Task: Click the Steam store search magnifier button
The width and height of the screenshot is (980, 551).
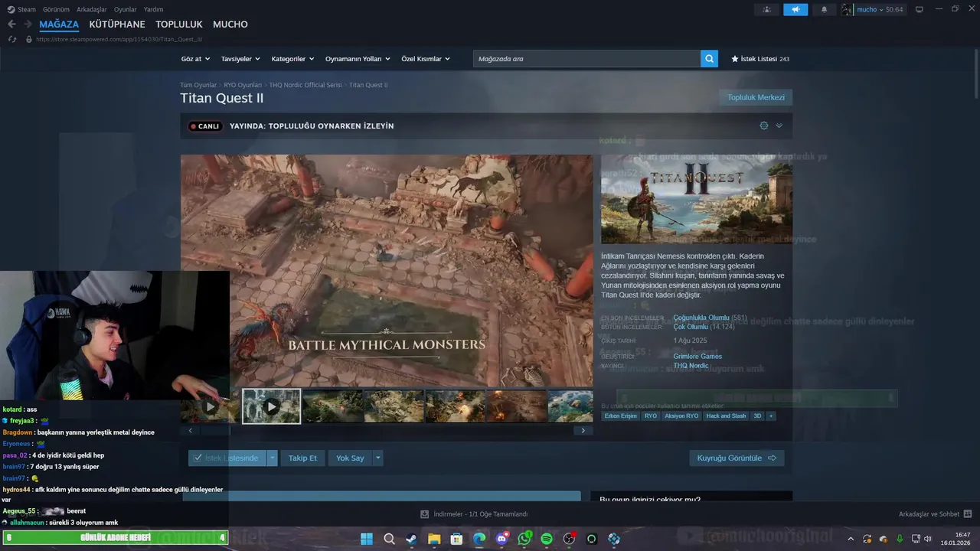Action: pos(709,59)
